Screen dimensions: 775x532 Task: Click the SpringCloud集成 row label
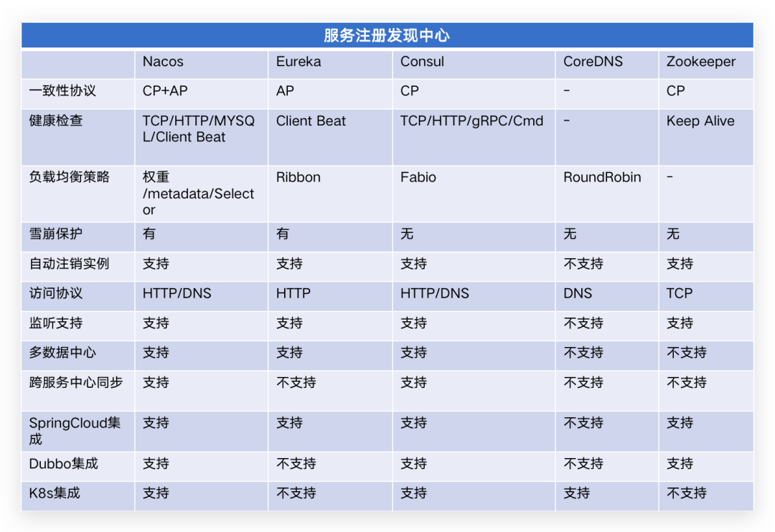(x=75, y=431)
